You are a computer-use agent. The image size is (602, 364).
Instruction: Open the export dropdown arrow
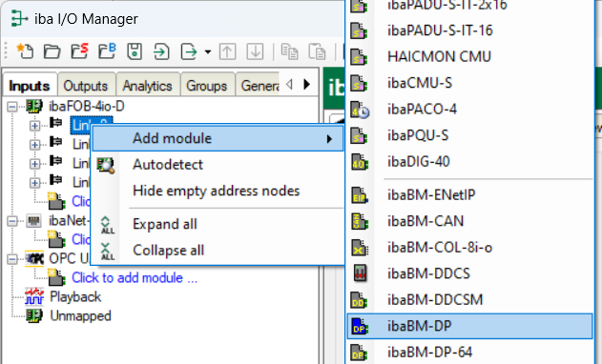[208, 51]
